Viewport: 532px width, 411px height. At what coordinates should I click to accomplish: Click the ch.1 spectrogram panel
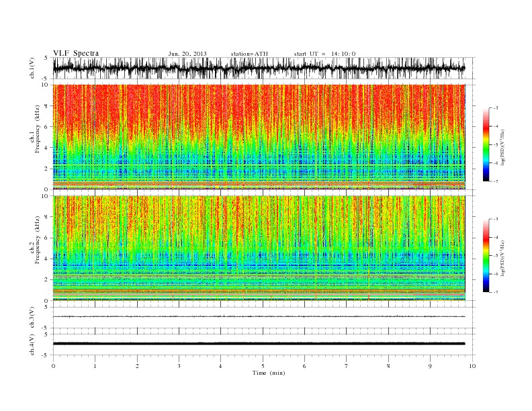click(259, 137)
